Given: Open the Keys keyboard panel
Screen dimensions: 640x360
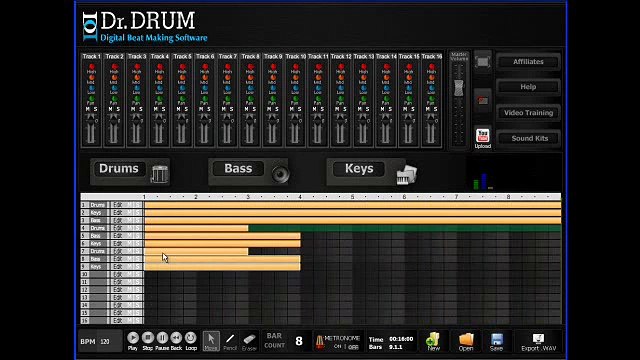Looking at the screenshot, I should tap(371, 172).
